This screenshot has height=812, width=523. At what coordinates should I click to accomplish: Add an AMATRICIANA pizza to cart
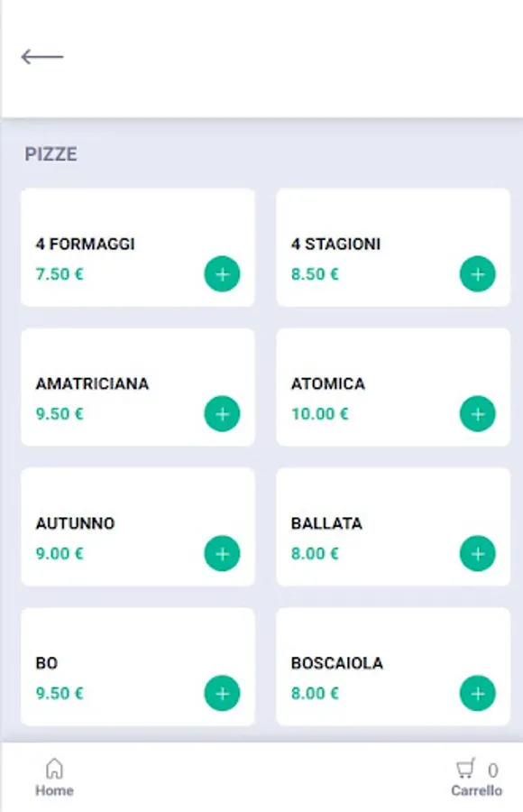pyautogui.click(x=221, y=414)
